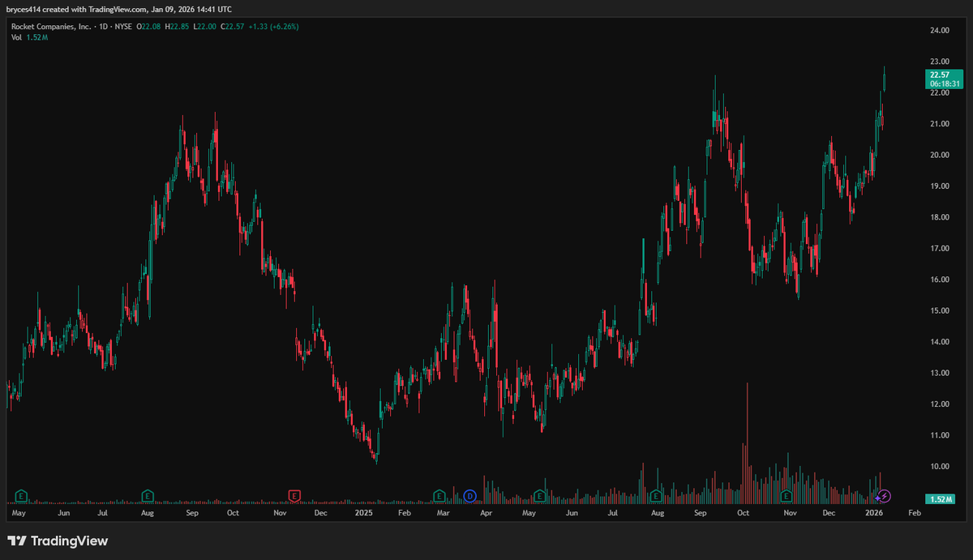Click the earnings marker above May 2024

click(22, 495)
